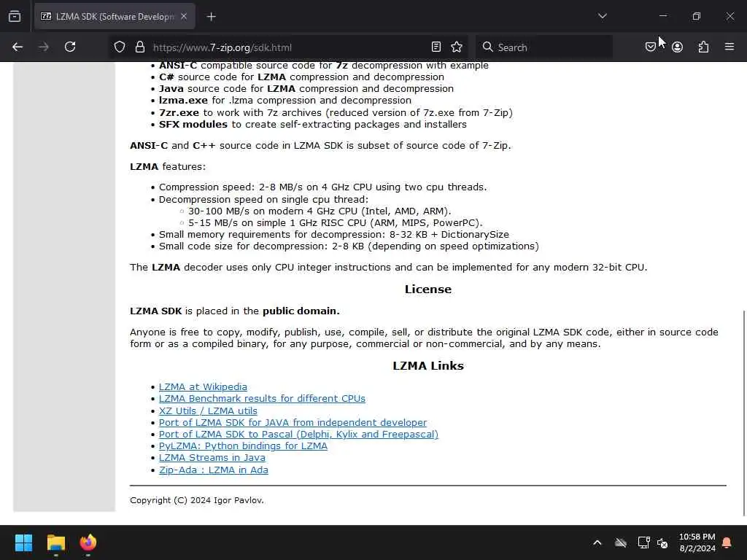Viewport: 747px width, 560px height.
Task: Click 'LZMA features:' text
Action: pos(168,167)
